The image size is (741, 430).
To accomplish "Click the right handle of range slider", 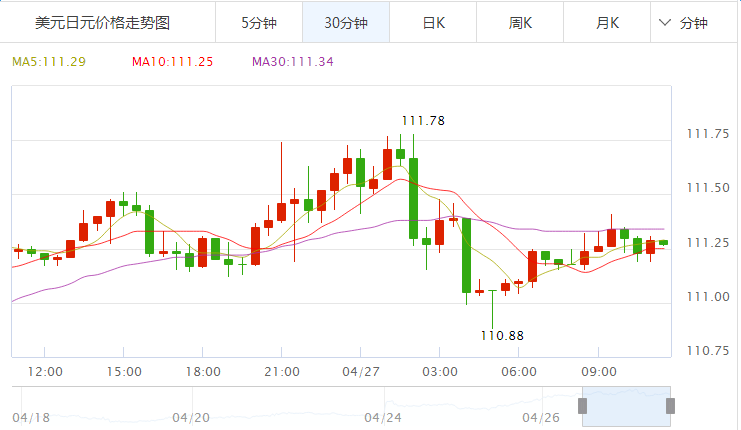I will point(670,405).
